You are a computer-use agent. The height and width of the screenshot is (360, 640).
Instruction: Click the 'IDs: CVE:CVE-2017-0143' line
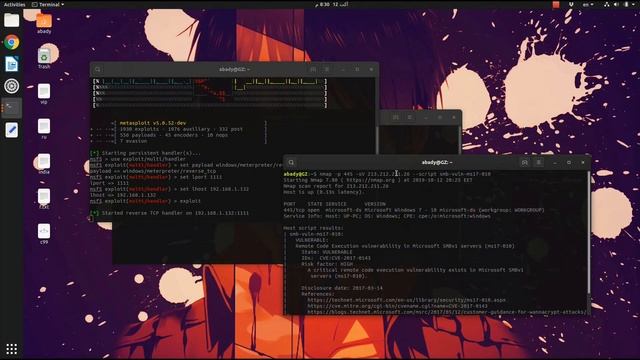(x=336, y=258)
